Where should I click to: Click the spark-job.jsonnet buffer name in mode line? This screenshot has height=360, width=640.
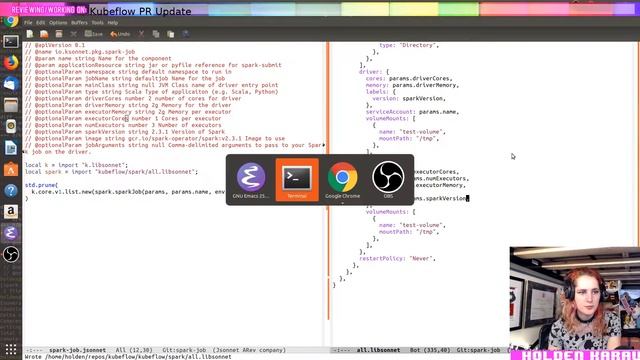(x=78, y=350)
